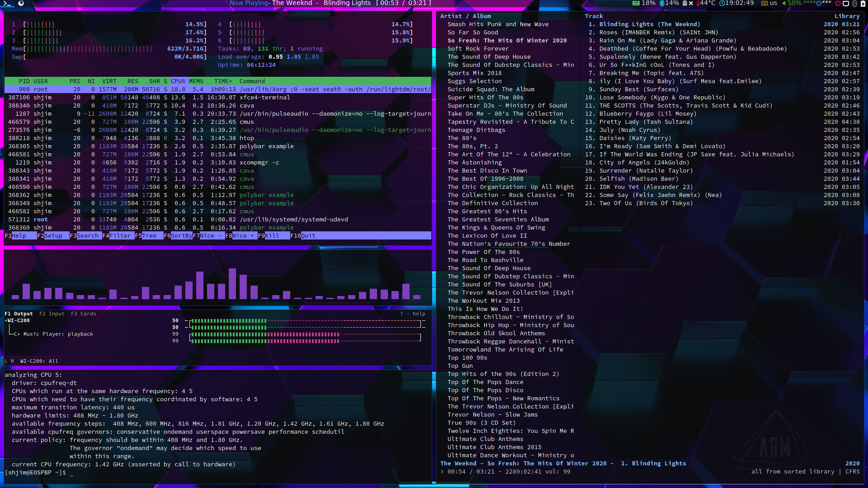Switch to pulsemixer F3 Cards tab
868x488 pixels.
(84, 314)
